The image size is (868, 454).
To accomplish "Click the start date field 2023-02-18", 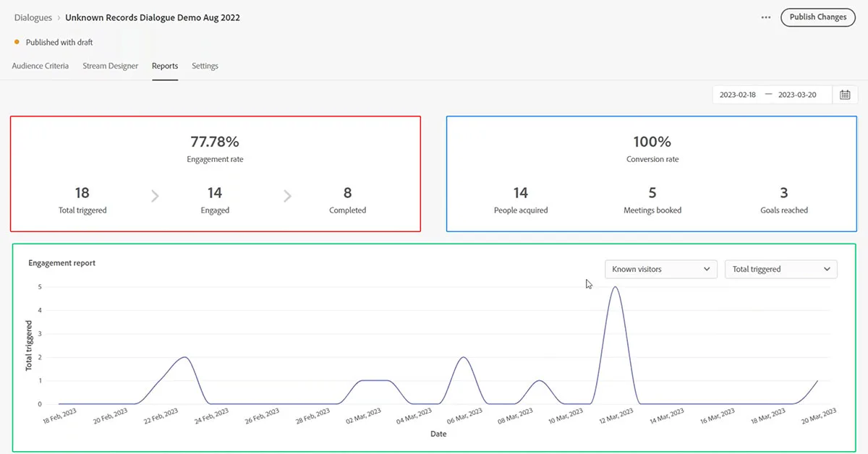I will click(x=738, y=95).
